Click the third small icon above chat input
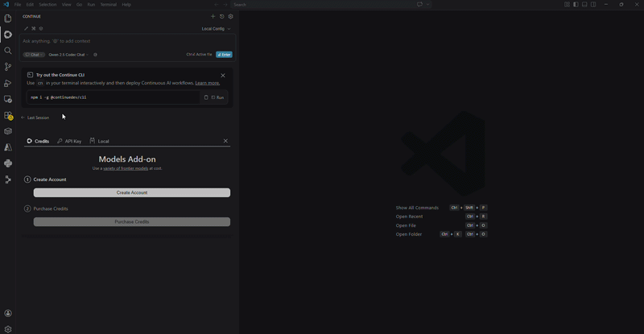Viewport: 644px width, 334px height. [x=41, y=28]
